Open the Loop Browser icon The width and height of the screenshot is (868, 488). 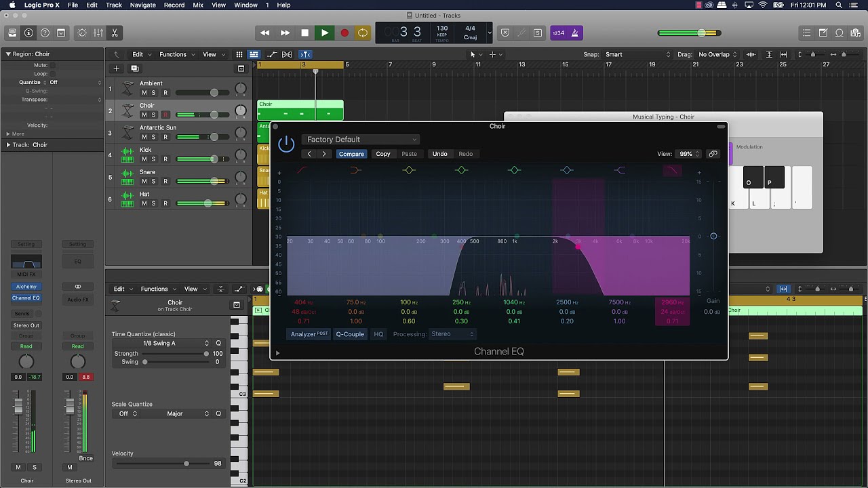(839, 33)
